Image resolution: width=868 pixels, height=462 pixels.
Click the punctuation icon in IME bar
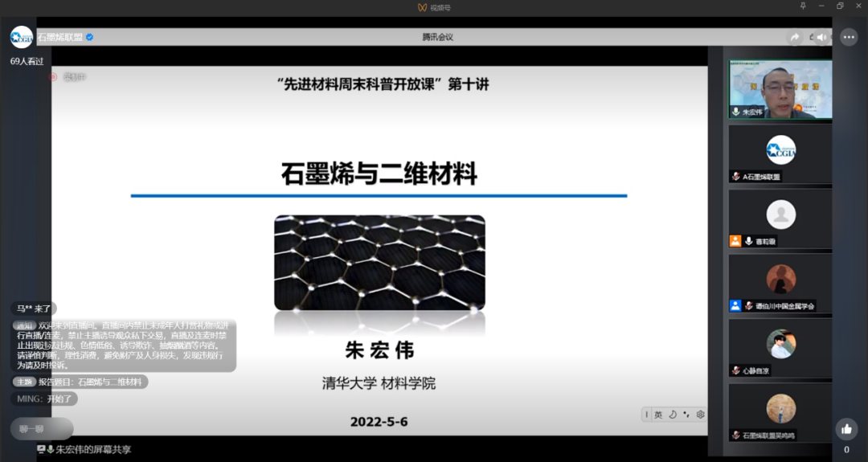[x=686, y=415]
